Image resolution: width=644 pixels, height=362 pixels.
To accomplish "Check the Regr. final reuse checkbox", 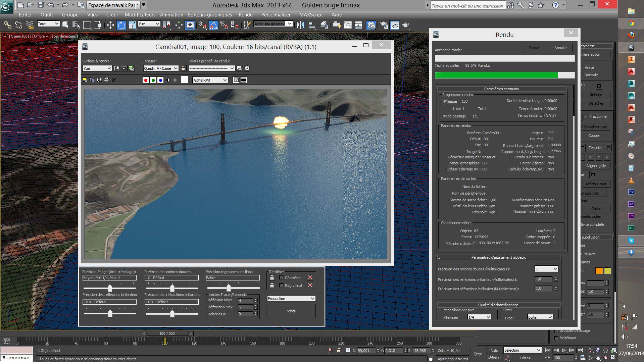I will (x=281, y=286).
